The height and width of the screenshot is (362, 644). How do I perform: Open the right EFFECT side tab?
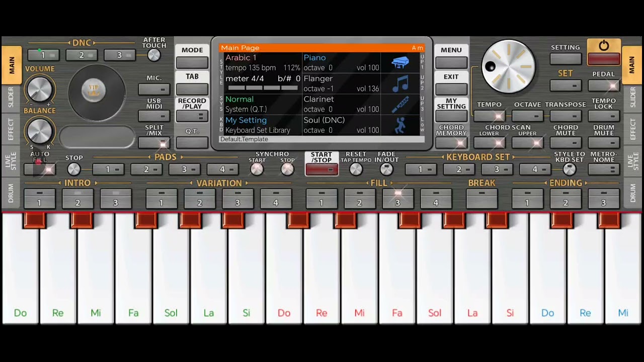point(633,129)
